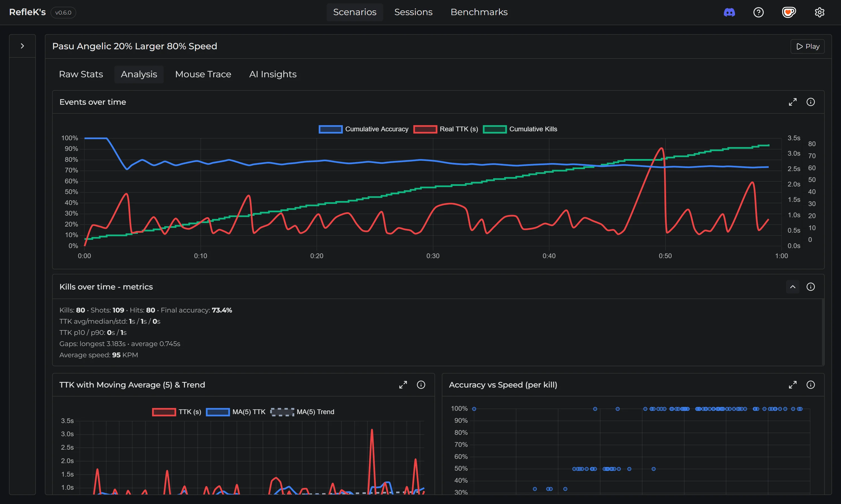Screen dimensions: 841x504
Task: Show info for Accuracy vs Speed chart
Action: point(810,385)
